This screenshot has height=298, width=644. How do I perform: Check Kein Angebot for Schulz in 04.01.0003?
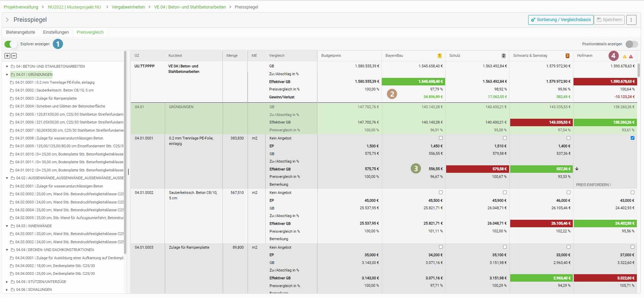(x=505, y=247)
